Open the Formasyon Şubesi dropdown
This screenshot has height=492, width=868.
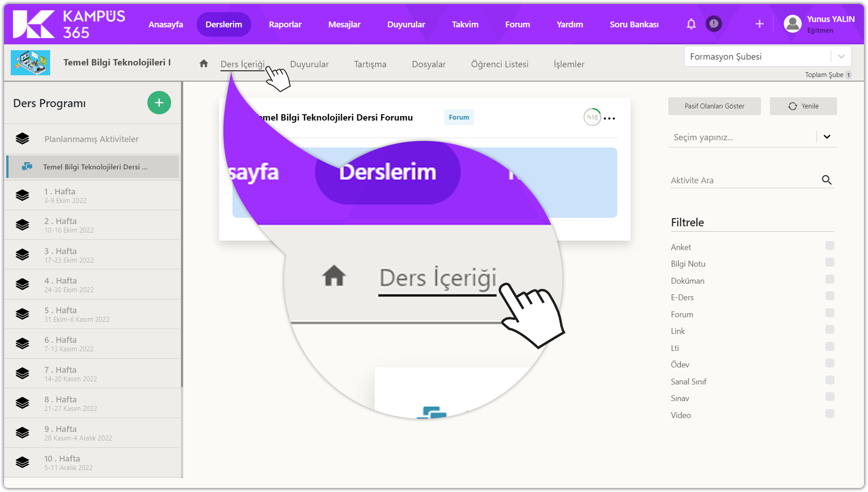coord(841,56)
